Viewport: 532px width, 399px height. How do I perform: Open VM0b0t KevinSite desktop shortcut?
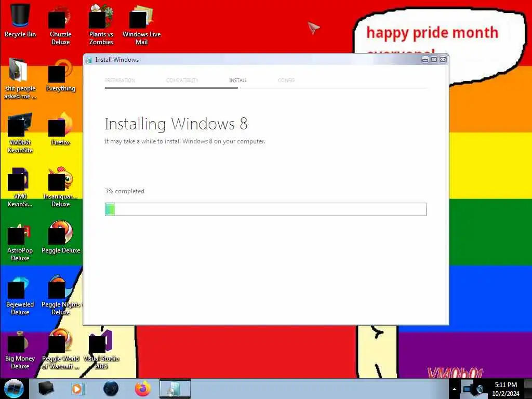click(20, 133)
